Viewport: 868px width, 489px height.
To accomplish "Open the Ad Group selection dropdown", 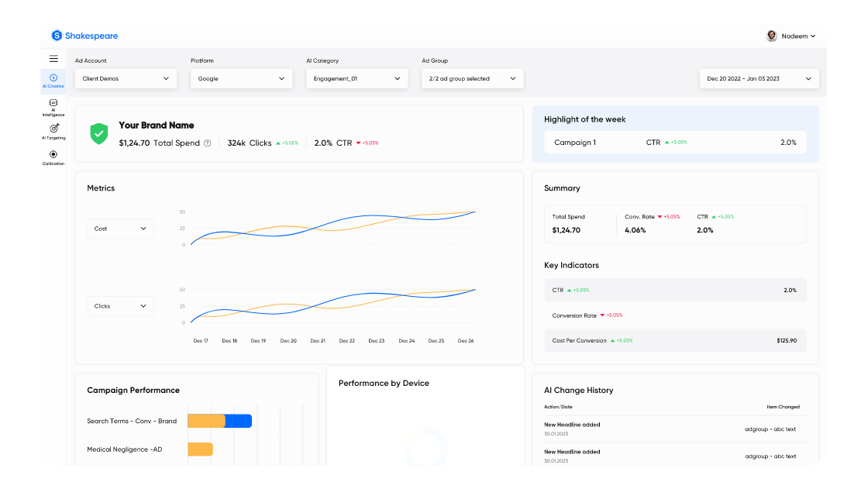I will (472, 78).
